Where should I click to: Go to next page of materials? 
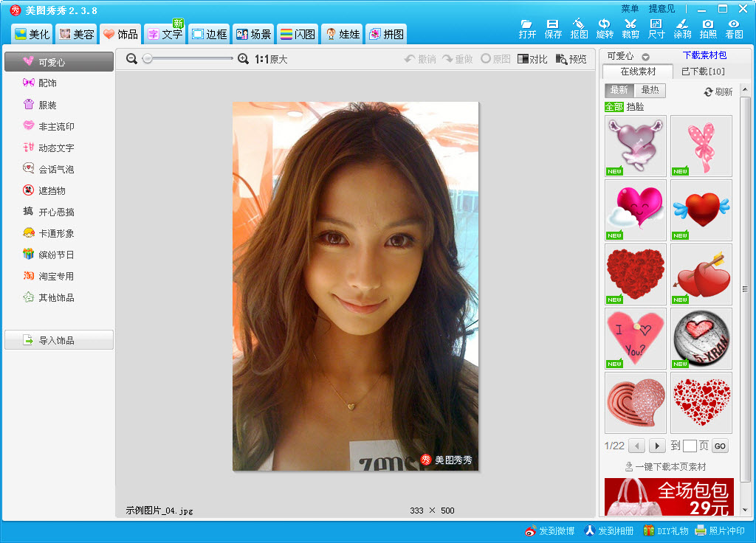click(656, 446)
